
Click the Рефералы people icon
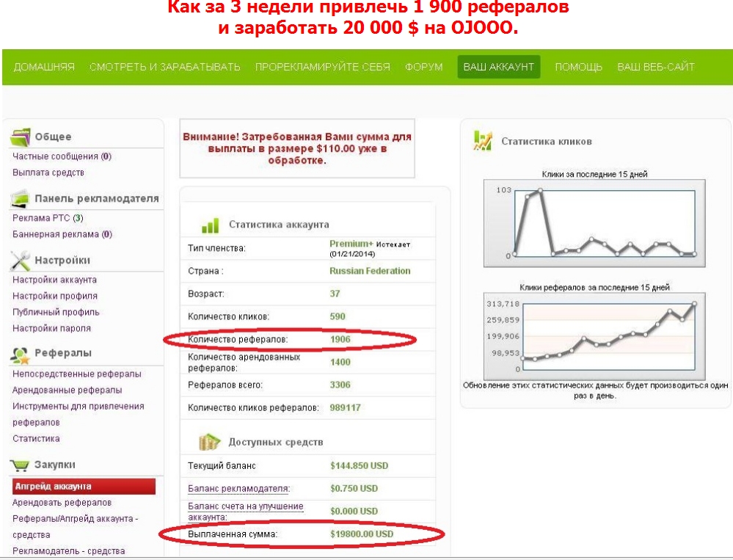20,355
